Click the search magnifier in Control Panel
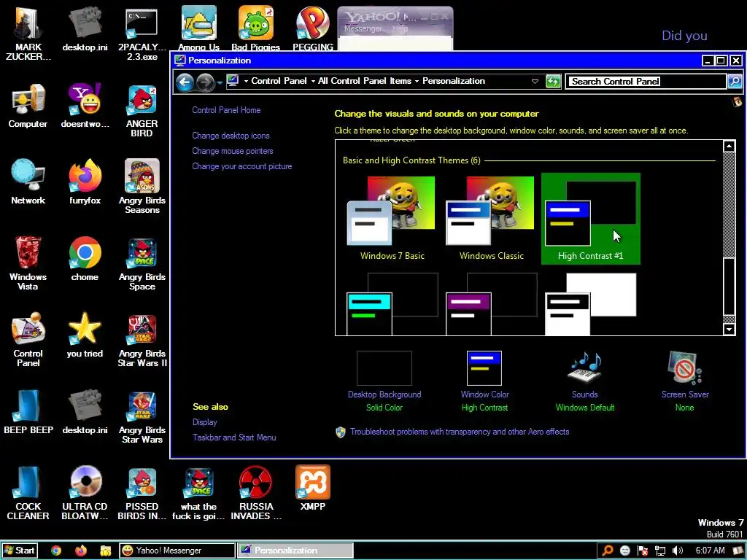Image resolution: width=747 pixels, height=560 pixels. [735, 82]
